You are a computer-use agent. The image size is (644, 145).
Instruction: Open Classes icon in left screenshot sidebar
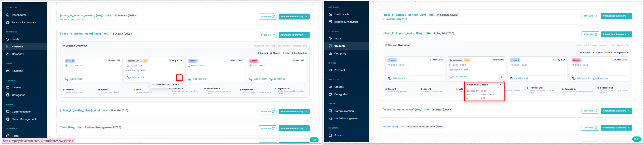click(x=8, y=87)
